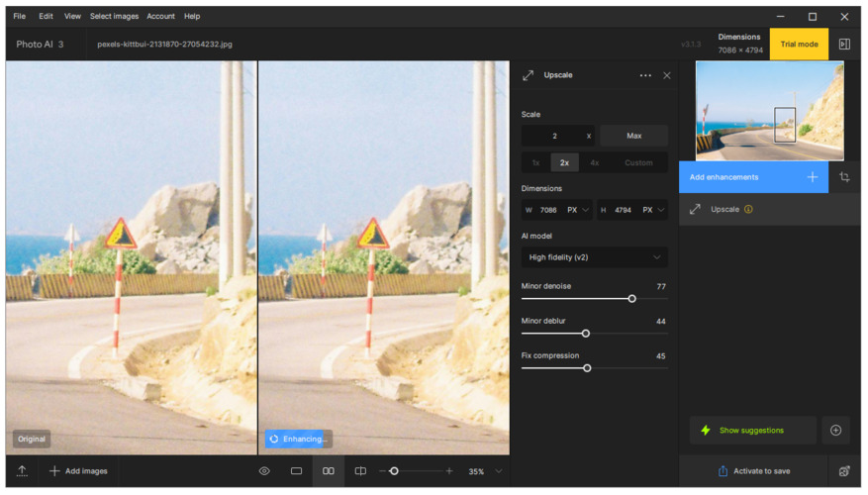This screenshot has height=495, width=868.
Task: Close the Upscale settings panel
Action: [x=667, y=75]
